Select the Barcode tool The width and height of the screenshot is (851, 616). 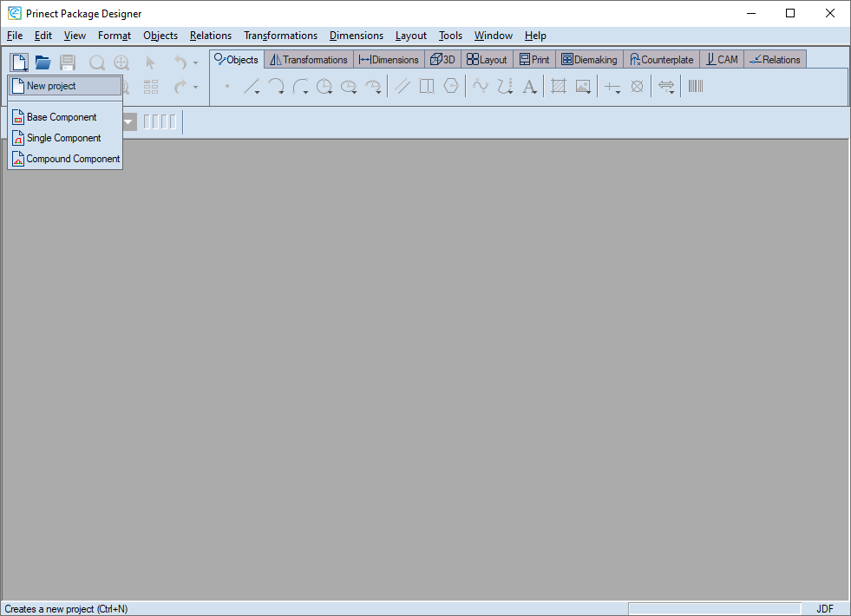coord(696,86)
